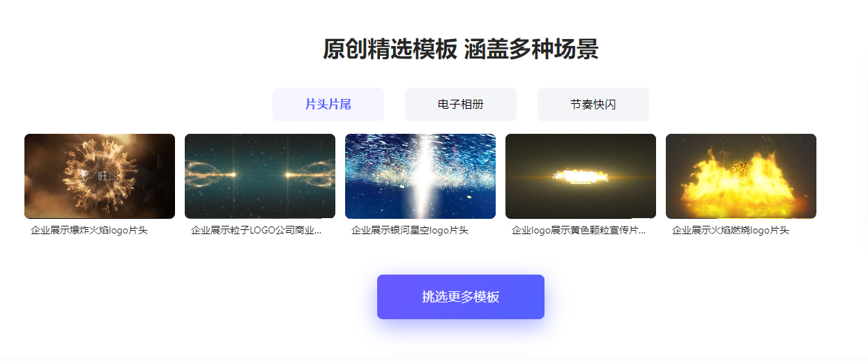This screenshot has height=361, width=868.
Task: Click the 挑选更多模板 button
Action: point(460,297)
